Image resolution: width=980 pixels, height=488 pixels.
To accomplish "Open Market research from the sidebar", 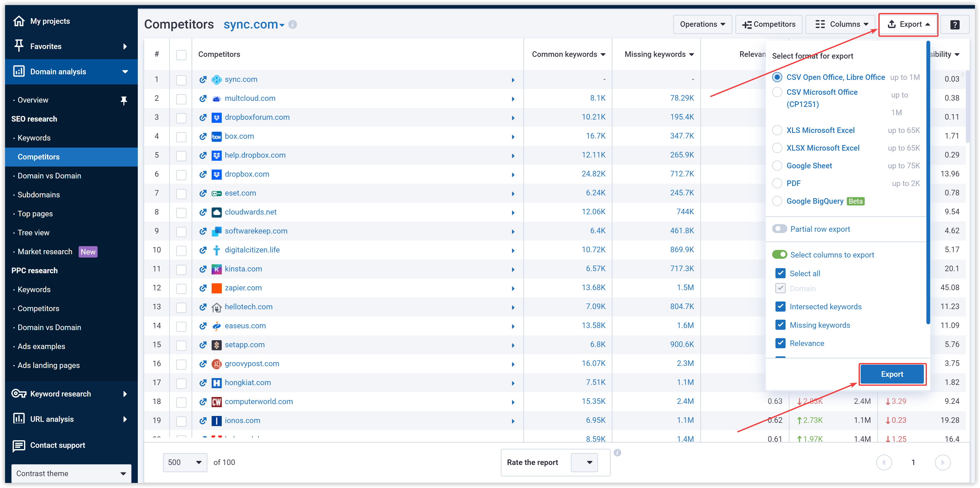I will pyautogui.click(x=44, y=251).
